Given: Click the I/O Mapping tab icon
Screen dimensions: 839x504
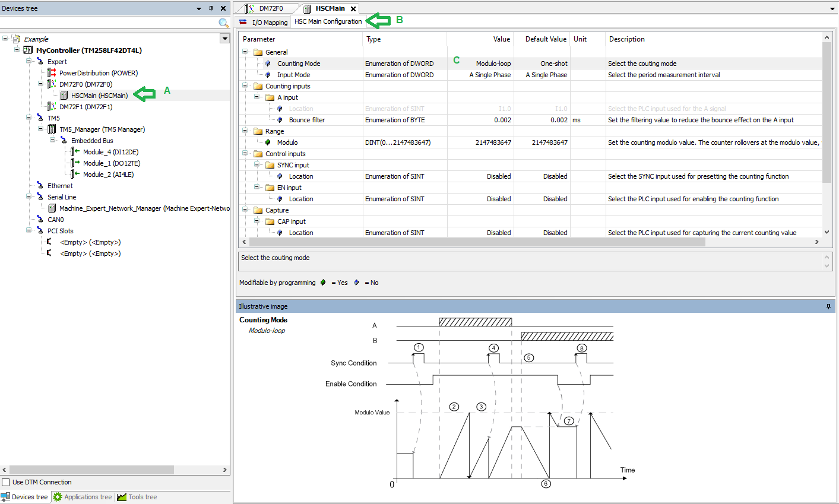Looking at the screenshot, I should click(243, 22).
